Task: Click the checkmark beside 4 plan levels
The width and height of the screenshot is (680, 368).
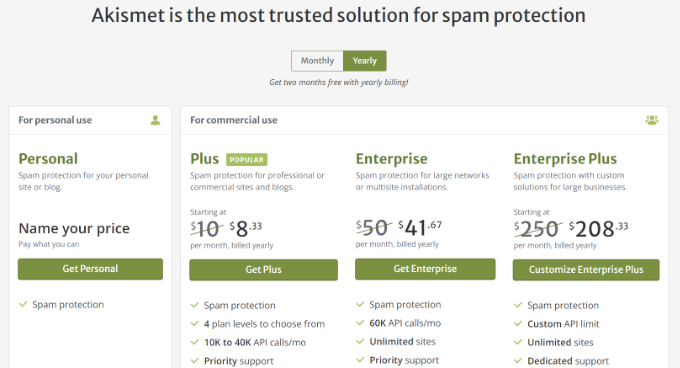Action: (195, 324)
